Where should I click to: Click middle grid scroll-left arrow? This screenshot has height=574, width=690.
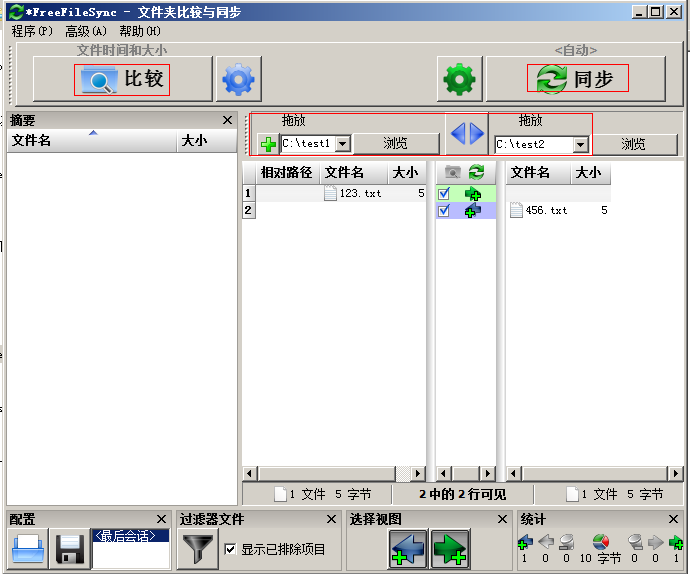[x=443, y=474]
